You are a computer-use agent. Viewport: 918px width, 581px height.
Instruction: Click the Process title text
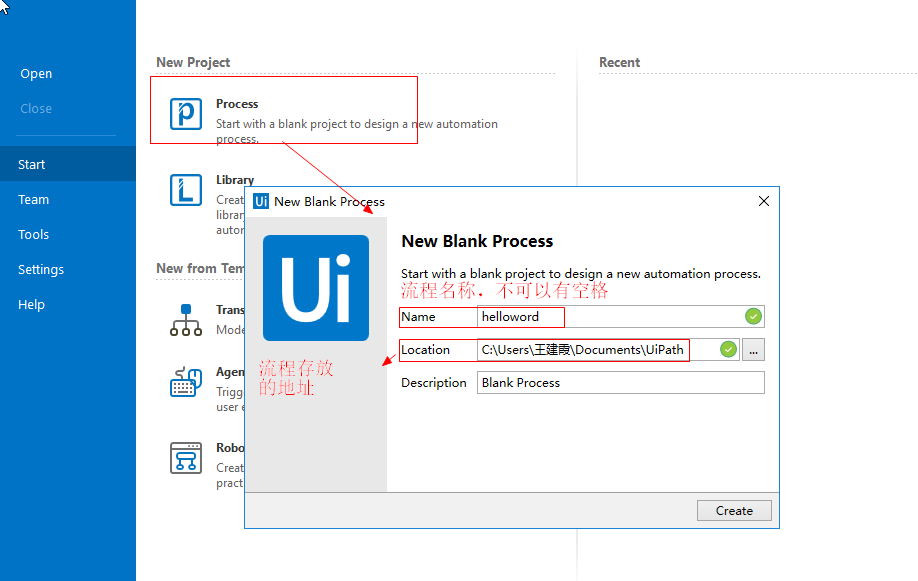[x=237, y=104]
